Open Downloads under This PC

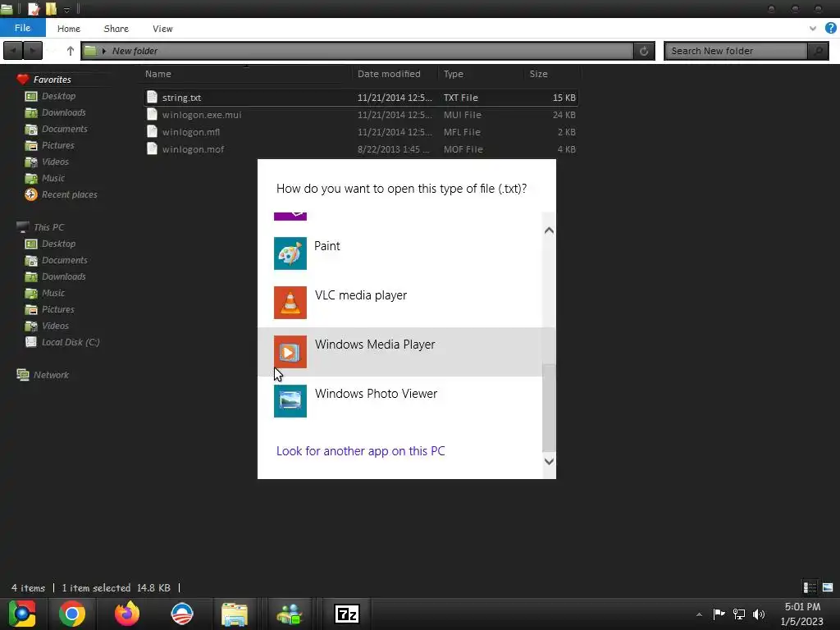click(64, 276)
